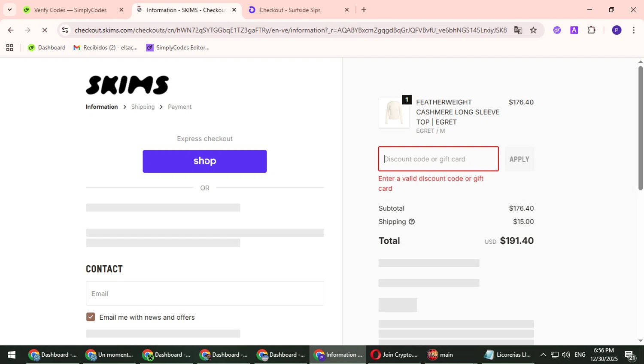Open the Un moment... Chrome taskbar window
Viewport: 644px width, 364px height.
pos(109,355)
